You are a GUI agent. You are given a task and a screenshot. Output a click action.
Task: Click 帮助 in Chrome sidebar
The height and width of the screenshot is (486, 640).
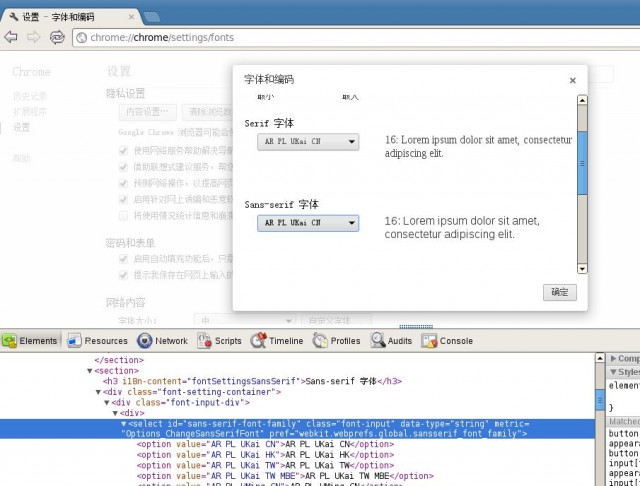21,158
